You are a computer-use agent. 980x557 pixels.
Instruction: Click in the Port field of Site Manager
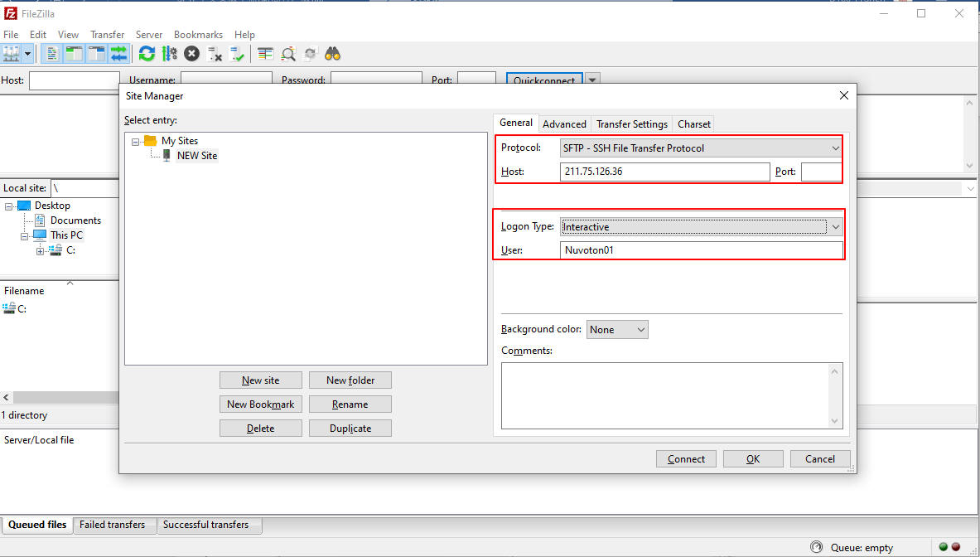820,172
